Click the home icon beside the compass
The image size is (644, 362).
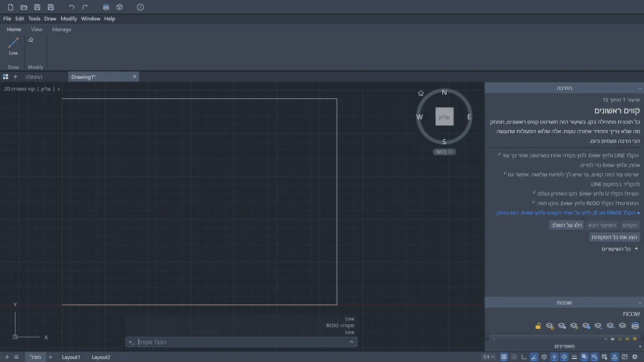(x=421, y=93)
